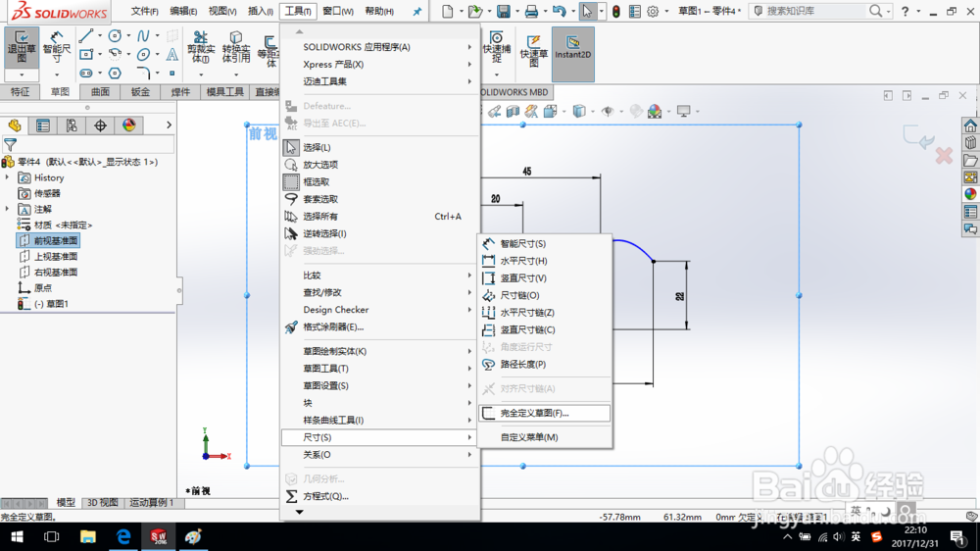Select the Straight Slot tool
The width and height of the screenshot is (980, 551).
[x=86, y=74]
